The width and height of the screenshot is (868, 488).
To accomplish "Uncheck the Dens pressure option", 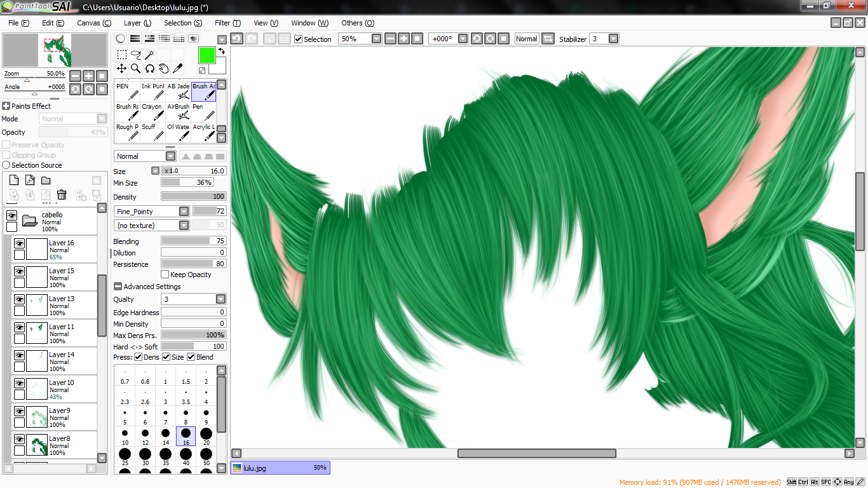I will tap(139, 357).
